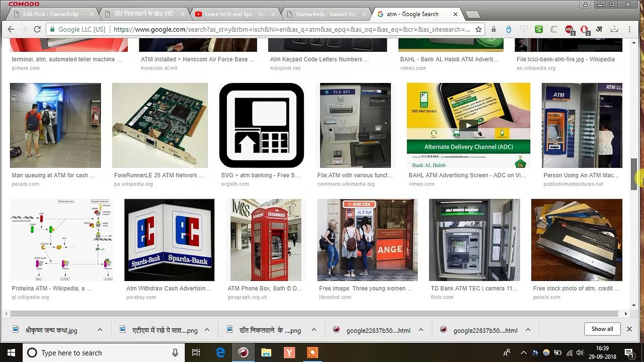The image size is (644, 362).
Task: Click 'File:Icici-bank-atm-fire.jpg - Wikipedia' caption
Action: pos(566,59)
